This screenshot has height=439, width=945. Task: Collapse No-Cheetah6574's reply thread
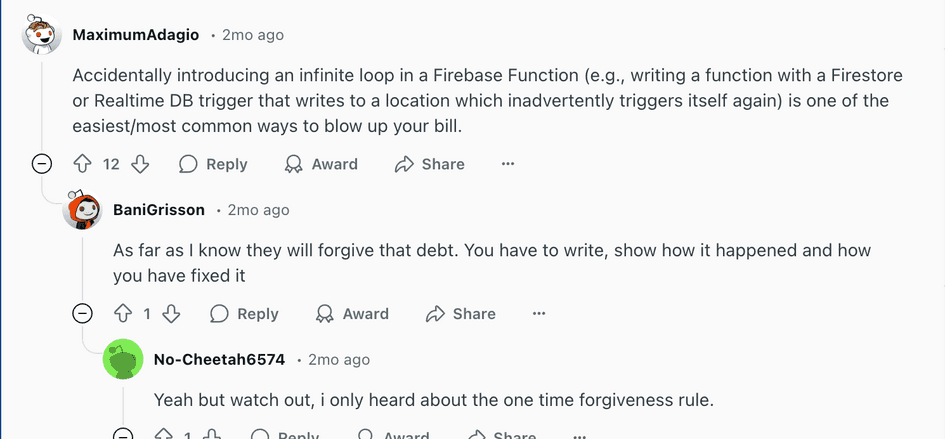tap(123, 435)
